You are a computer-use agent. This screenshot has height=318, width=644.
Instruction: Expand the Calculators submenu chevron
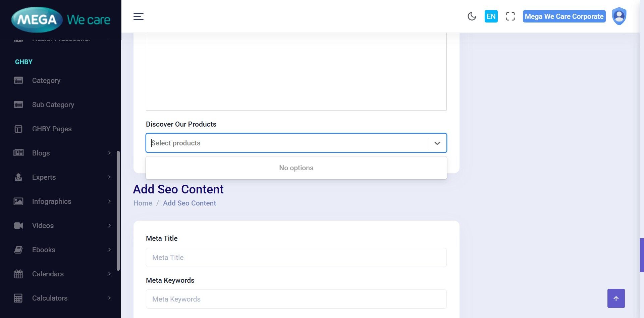click(x=109, y=298)
